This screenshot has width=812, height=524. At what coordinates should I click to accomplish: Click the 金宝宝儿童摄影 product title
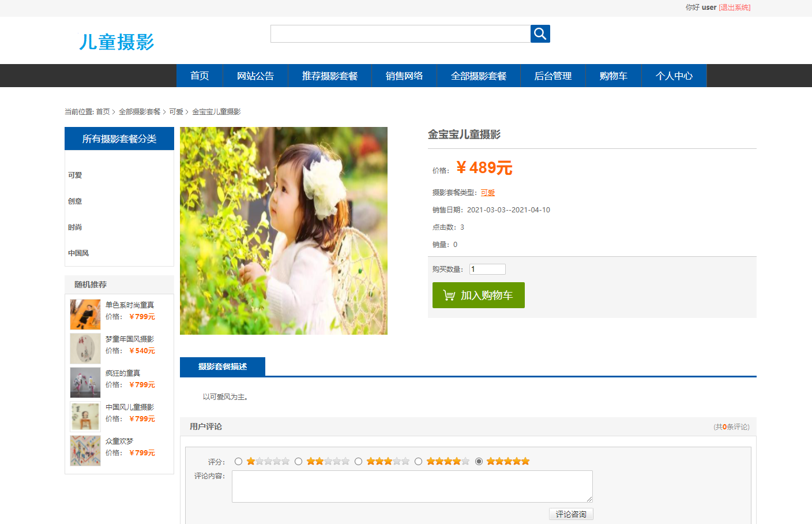point(464,134)
